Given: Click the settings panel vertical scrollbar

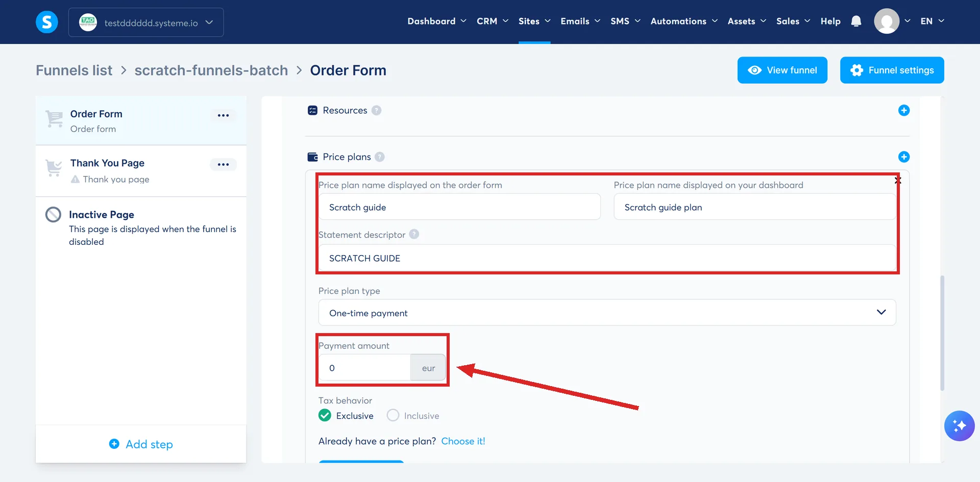Looking at the screenshot, I should 942,333.
